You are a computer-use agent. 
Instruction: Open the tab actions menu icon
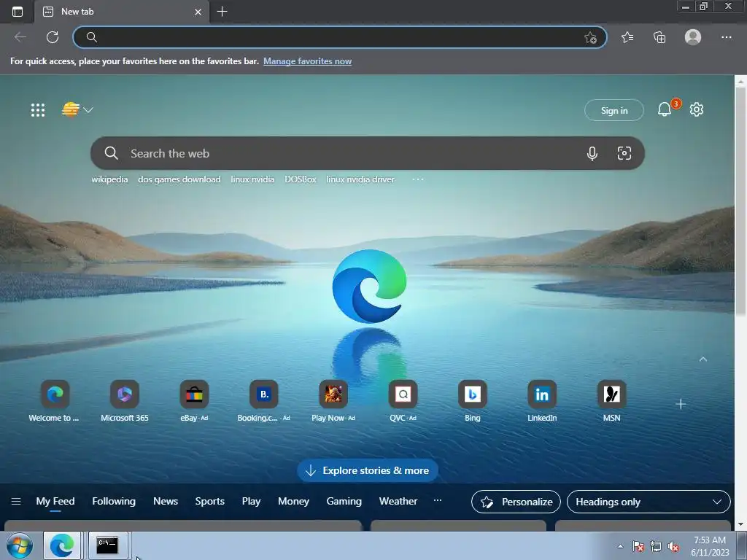[18, 12]
